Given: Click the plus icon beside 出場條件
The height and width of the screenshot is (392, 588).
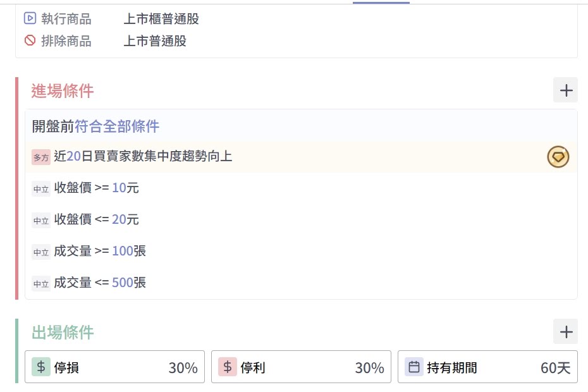Looking at the screenshot, I should coord(565,331).
